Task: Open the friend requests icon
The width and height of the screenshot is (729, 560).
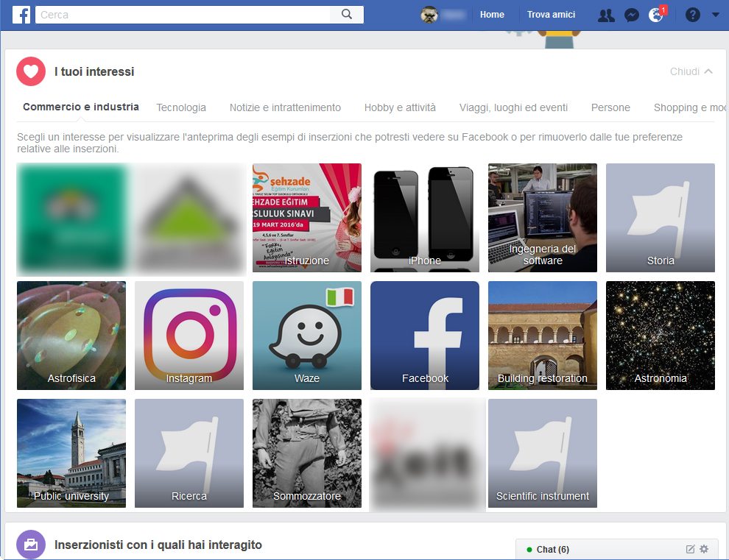Action: (x=606, y=15)
